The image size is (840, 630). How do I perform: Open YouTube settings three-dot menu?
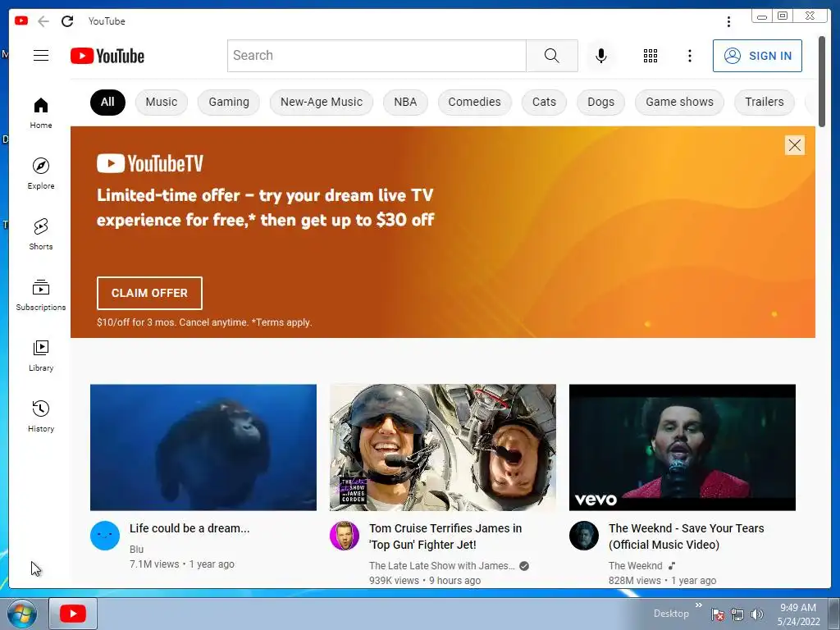pos(689,56)
